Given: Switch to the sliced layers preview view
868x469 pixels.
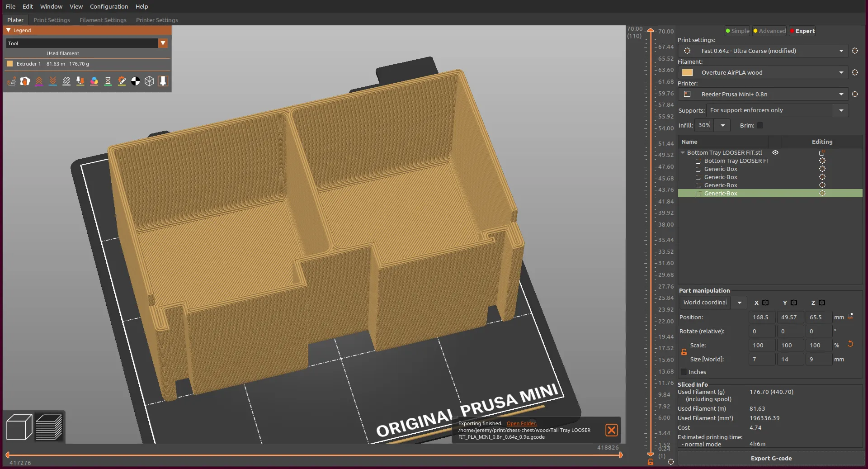Looking at the screenshot, I should (x=49, y=427).
